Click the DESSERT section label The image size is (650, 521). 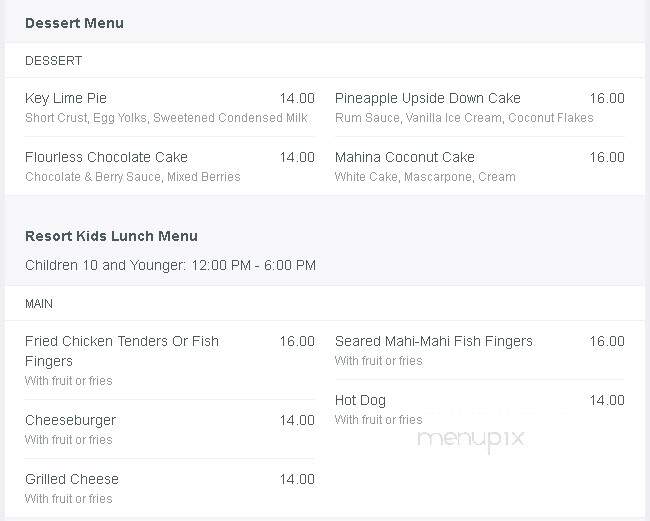(x=53, y=61)
